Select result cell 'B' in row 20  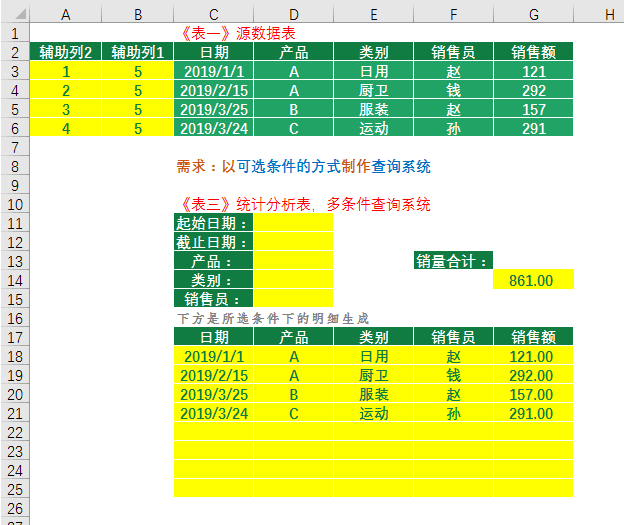[294, 394]
